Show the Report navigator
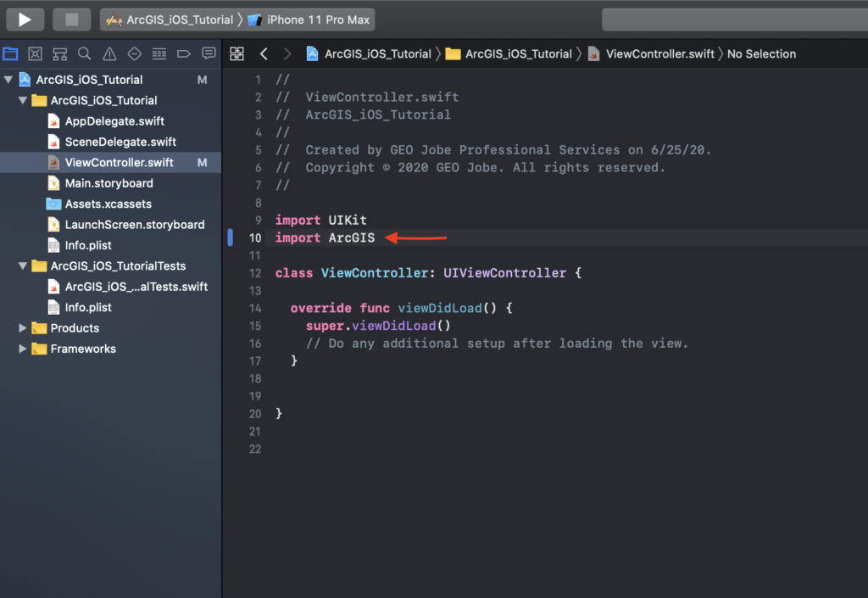This screenshot has width=868, height=598. [x=209, y=54]
